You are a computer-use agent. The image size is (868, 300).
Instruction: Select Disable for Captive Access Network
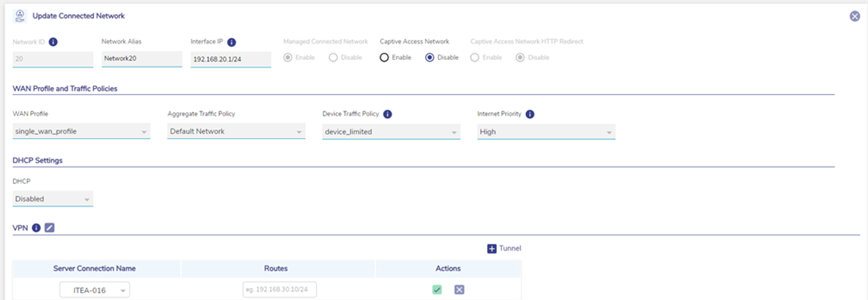[430, 58]
